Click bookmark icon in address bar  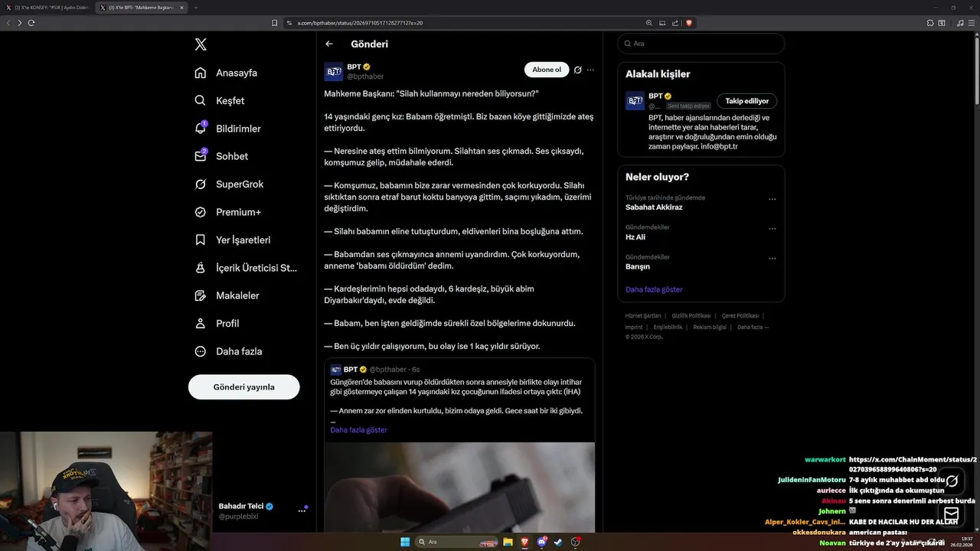274,23
